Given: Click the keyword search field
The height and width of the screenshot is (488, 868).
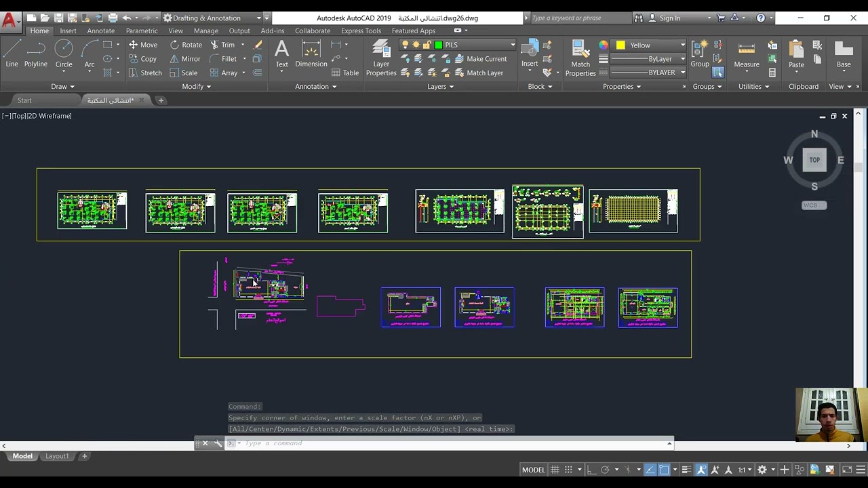Looking at the screenshot, I should point(580,18).
